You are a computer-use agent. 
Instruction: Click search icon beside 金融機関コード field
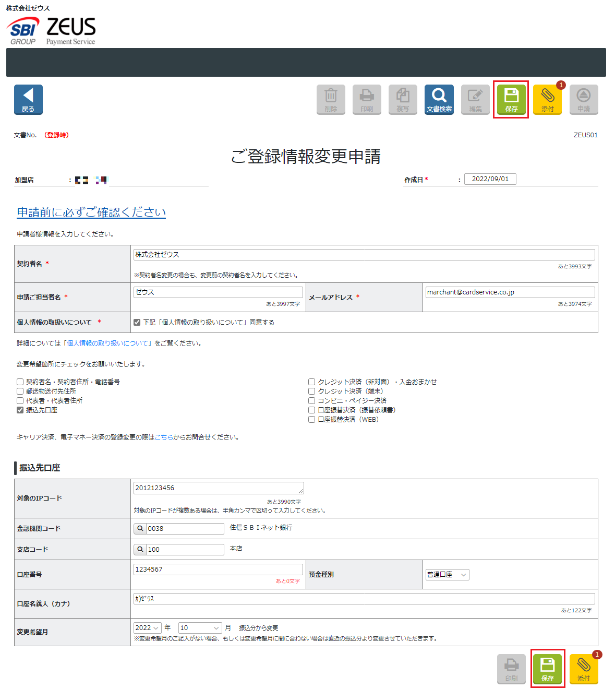(140, 529)
